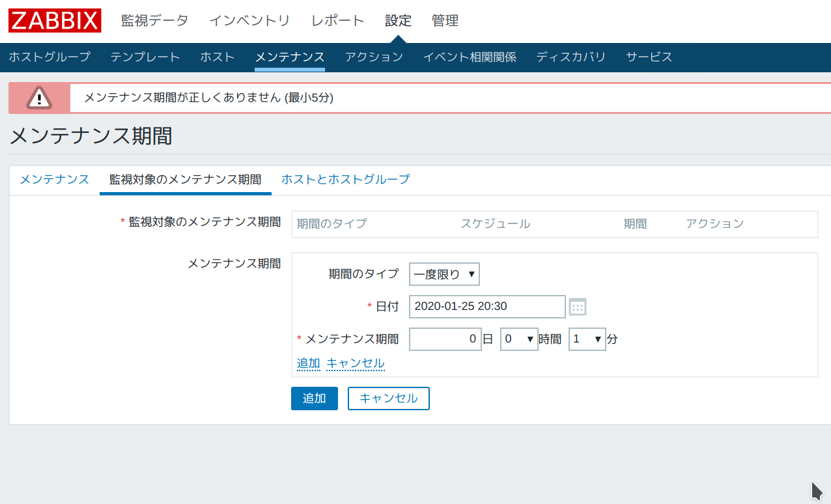Switch to ホストとホストグループ tab
Viewport: 831px width, 504px height.
345,179
